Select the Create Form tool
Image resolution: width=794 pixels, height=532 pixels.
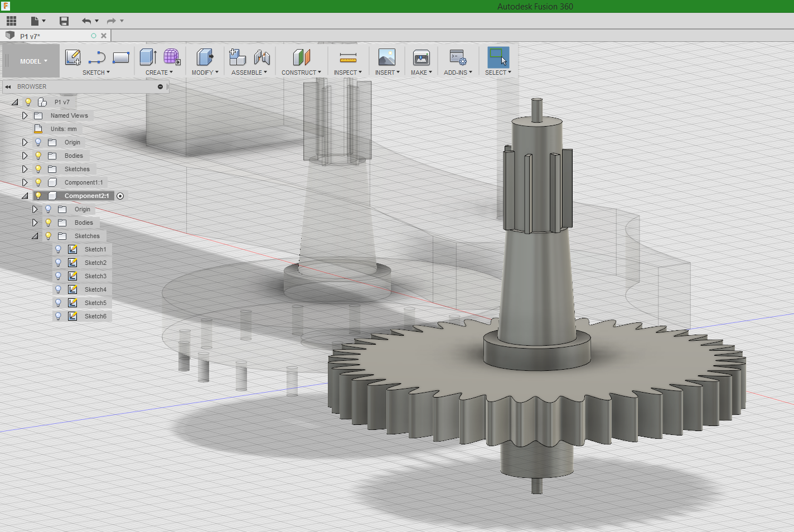click(172, 57)
